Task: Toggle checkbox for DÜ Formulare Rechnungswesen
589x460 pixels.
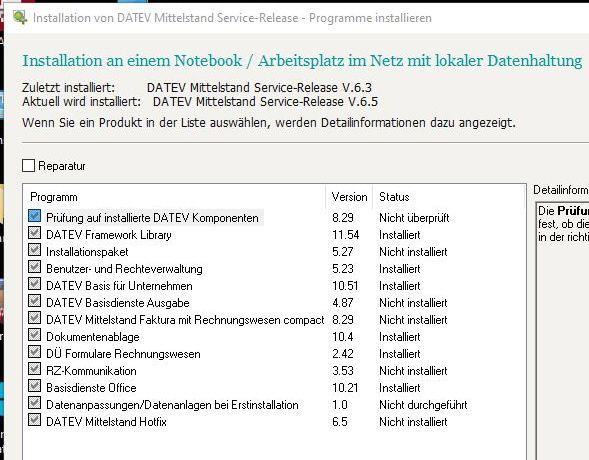Action: click(35, 352)
